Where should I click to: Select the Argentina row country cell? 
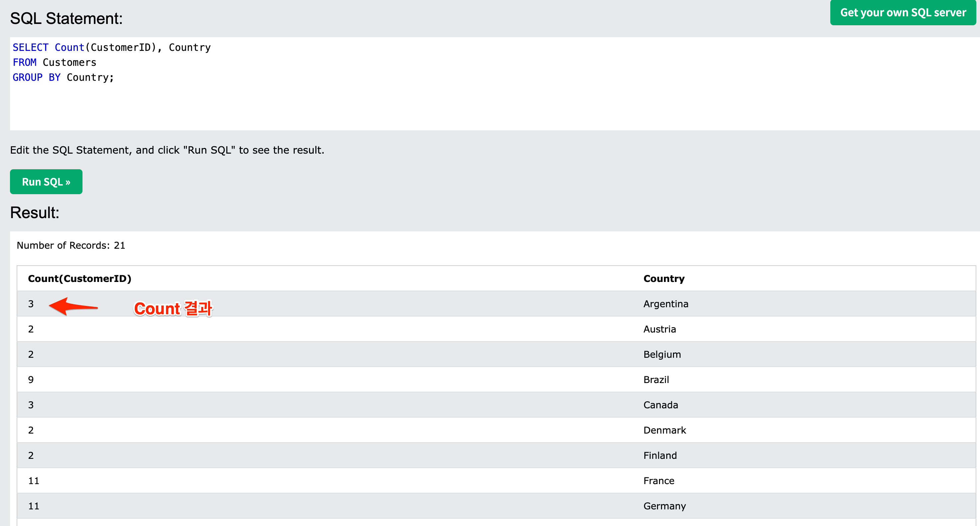666,304
